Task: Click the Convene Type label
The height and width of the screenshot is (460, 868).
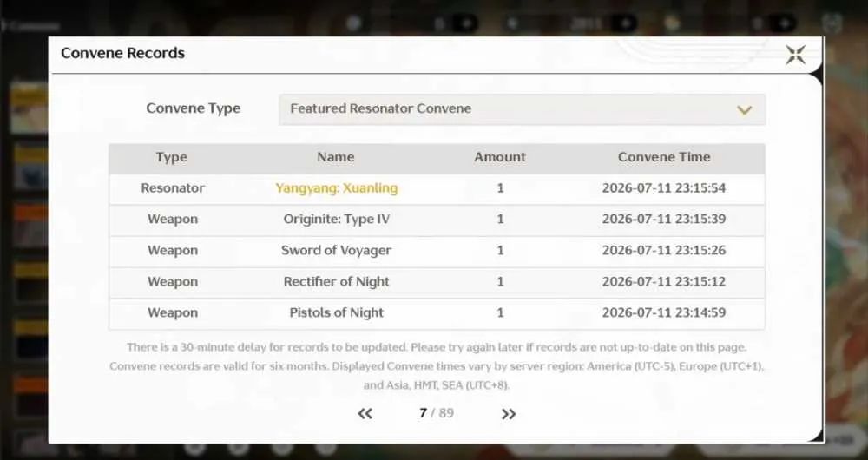Action: [194, 108]
